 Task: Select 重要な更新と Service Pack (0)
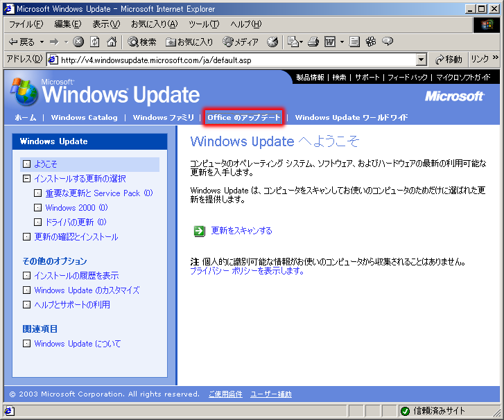(x=99, y=193)
